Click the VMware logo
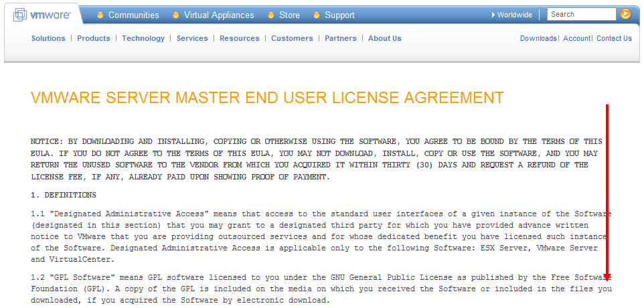Screen dimensions: 644x308 coord(42,15)
